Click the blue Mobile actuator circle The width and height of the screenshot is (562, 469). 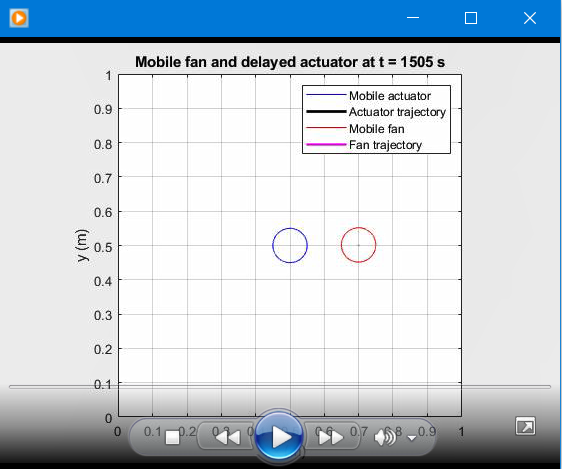[x=290, y=245]
